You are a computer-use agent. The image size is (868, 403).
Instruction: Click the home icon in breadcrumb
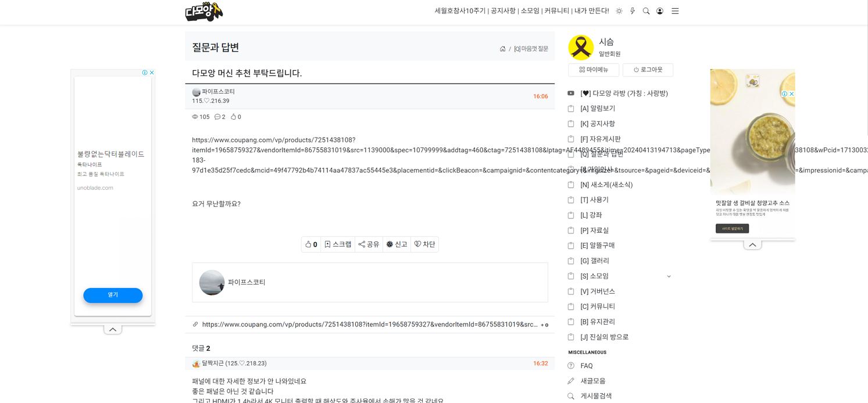(502, 49)
